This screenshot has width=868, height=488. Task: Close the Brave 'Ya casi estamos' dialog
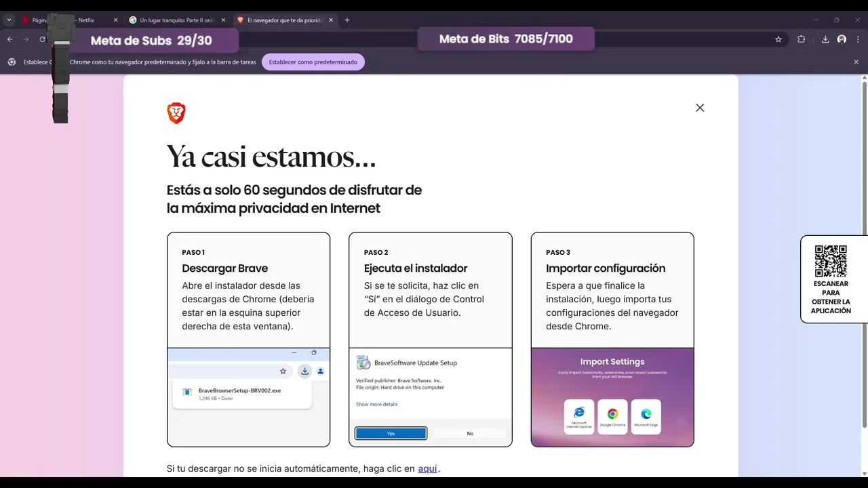tap(700, 108)
